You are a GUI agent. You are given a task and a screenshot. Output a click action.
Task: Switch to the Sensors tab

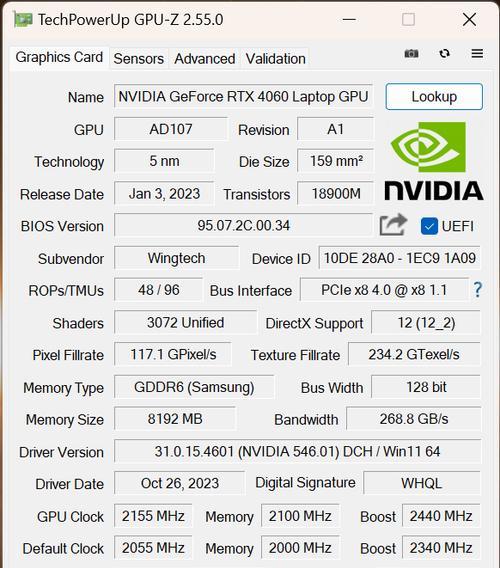pos(139,59)
